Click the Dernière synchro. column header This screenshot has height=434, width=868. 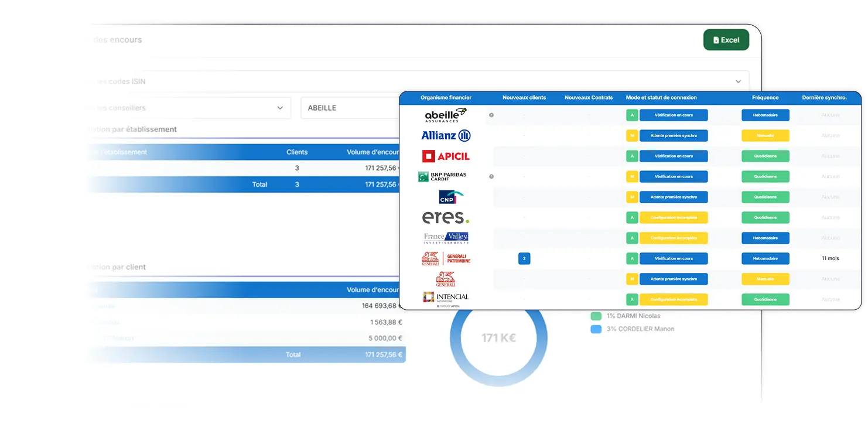(x=825, y=97)
